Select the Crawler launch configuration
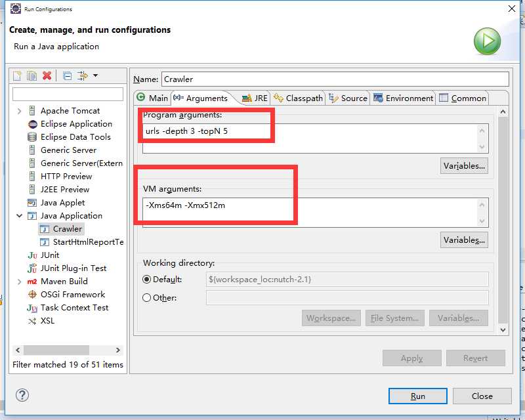The width and height of the screenshot is (525, 420). click(68, 229)
